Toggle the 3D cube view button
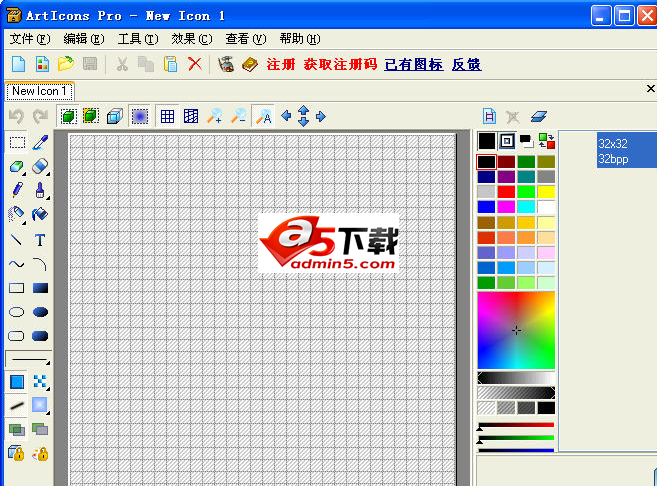 (x=115, y=116)
